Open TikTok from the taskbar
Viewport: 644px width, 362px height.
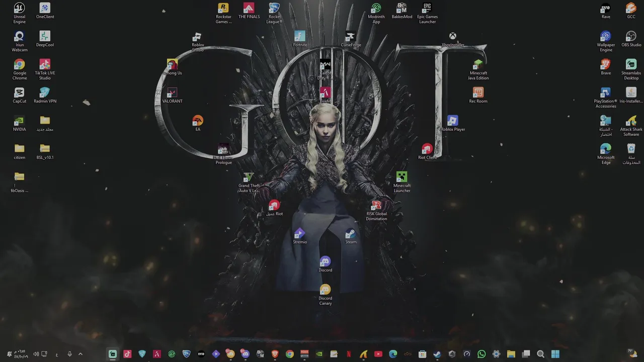127,354
